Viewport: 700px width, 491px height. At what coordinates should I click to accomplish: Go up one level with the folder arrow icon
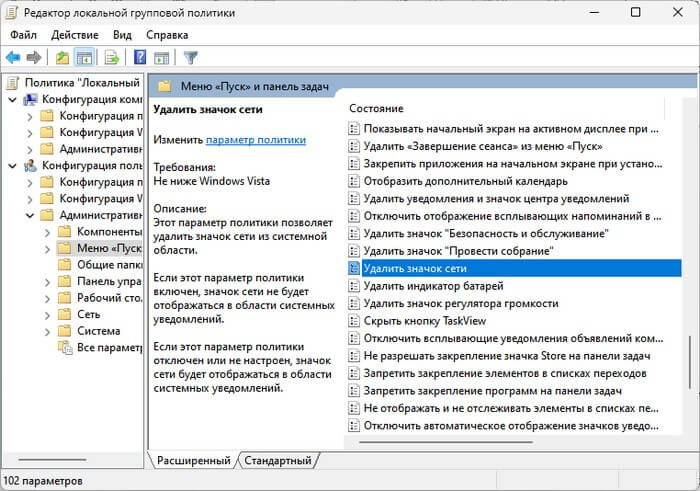(63, 57)
